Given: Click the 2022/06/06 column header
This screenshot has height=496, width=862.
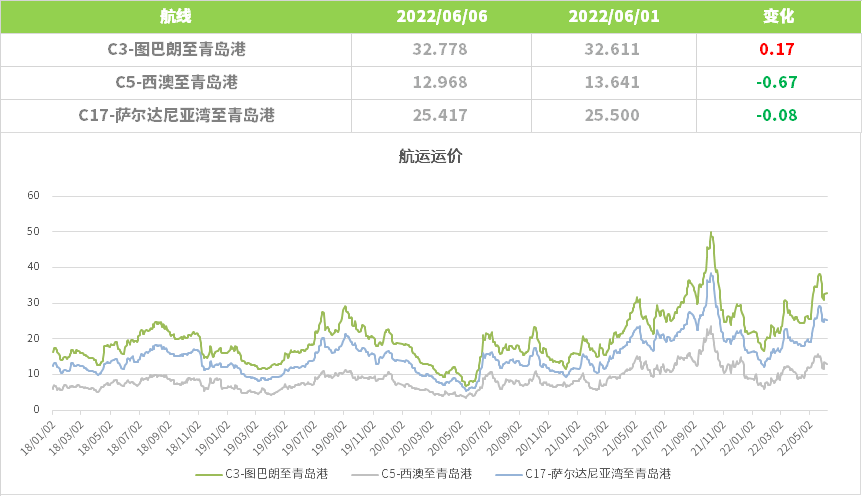Looking at the screenshot, I should pos(442,16).
